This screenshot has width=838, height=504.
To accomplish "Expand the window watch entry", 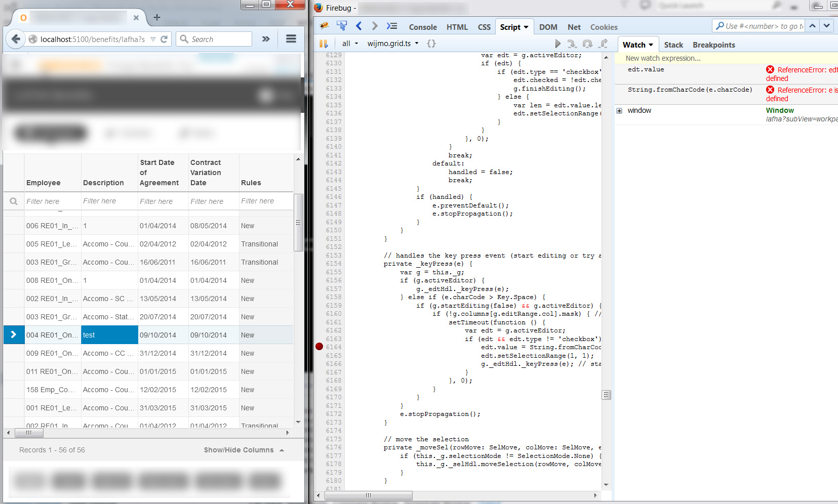I will pos(619,111).
